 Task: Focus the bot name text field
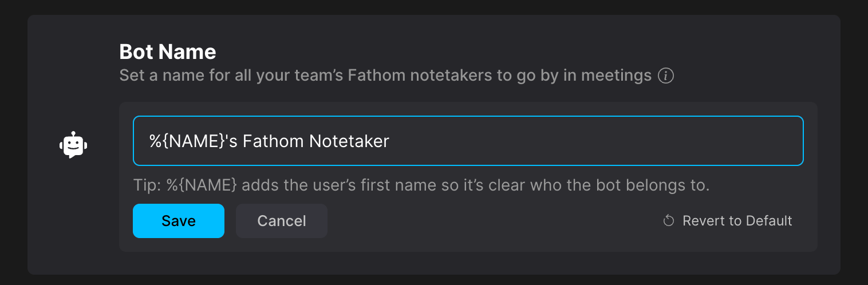[x=468, y=141]
